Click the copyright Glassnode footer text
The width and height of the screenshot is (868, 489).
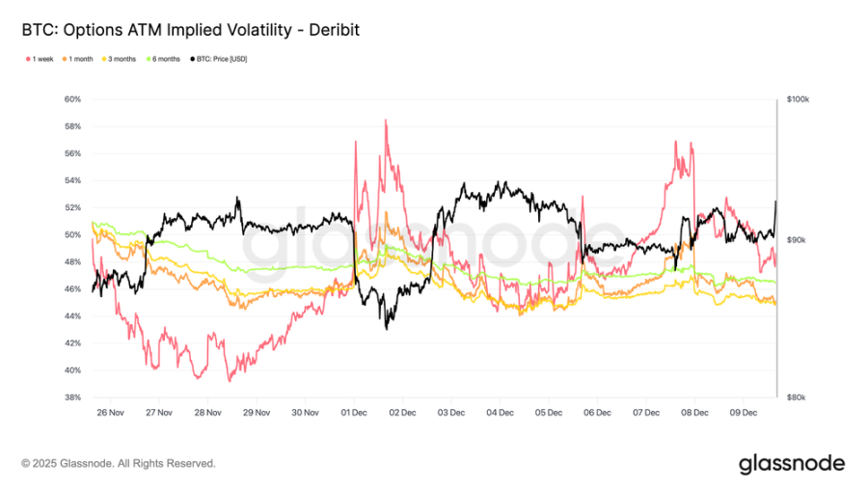(x=119, y=464)
